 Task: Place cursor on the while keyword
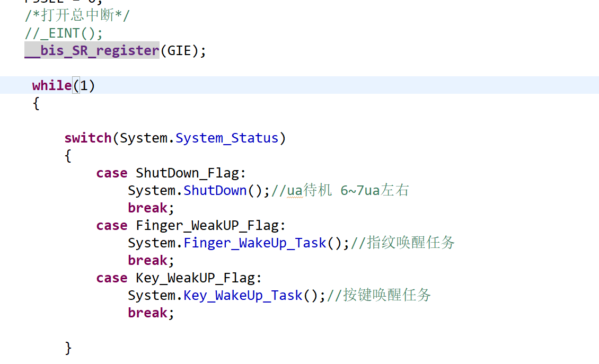pos(52,85)
